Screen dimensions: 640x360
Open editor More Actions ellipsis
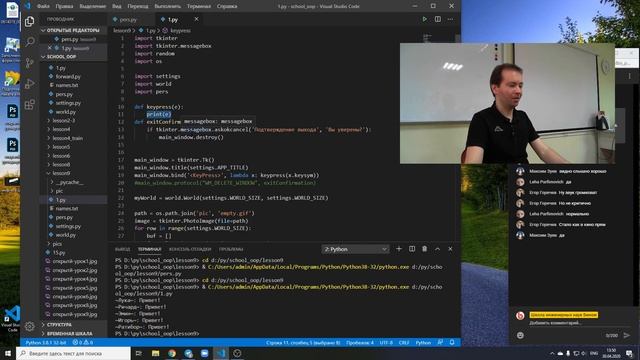point(450,19)
